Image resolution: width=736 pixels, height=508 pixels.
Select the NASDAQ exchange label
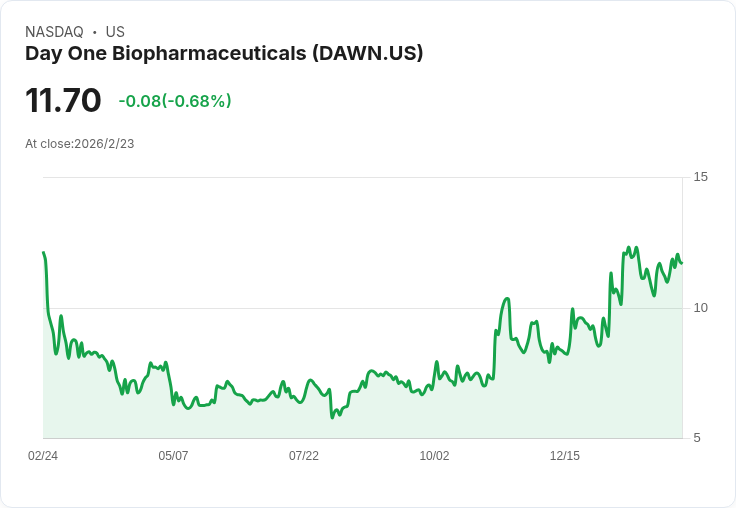(54, 32)
